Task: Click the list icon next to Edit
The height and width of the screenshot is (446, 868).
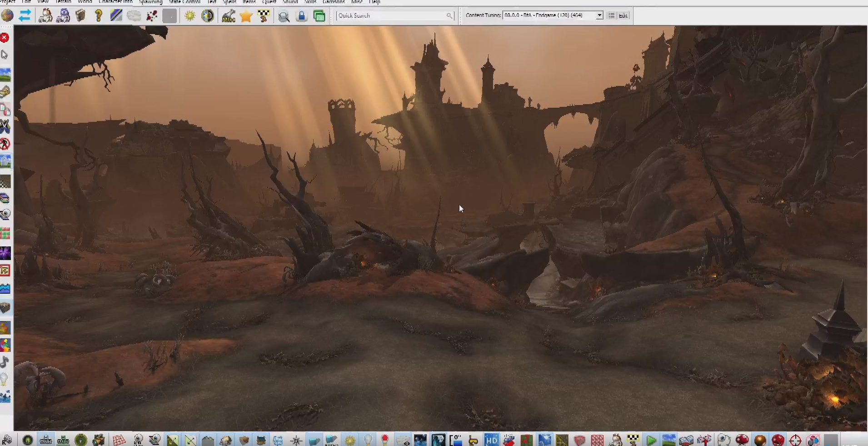Action: coord(612,15)
